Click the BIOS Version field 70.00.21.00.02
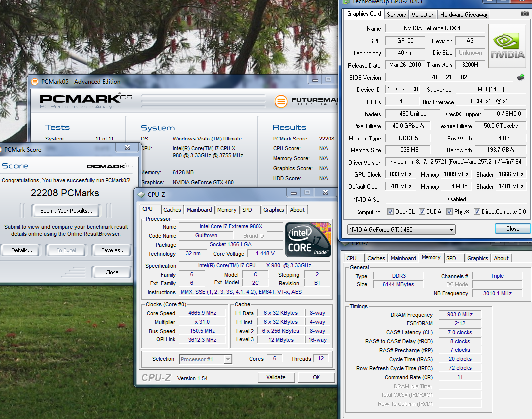 click(x=449, y=77)
